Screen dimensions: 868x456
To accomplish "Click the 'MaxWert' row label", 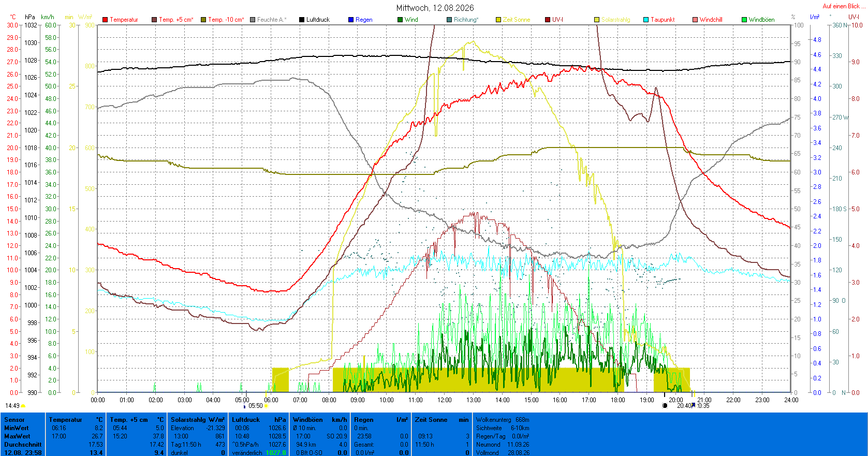I will tap(17, 436).
